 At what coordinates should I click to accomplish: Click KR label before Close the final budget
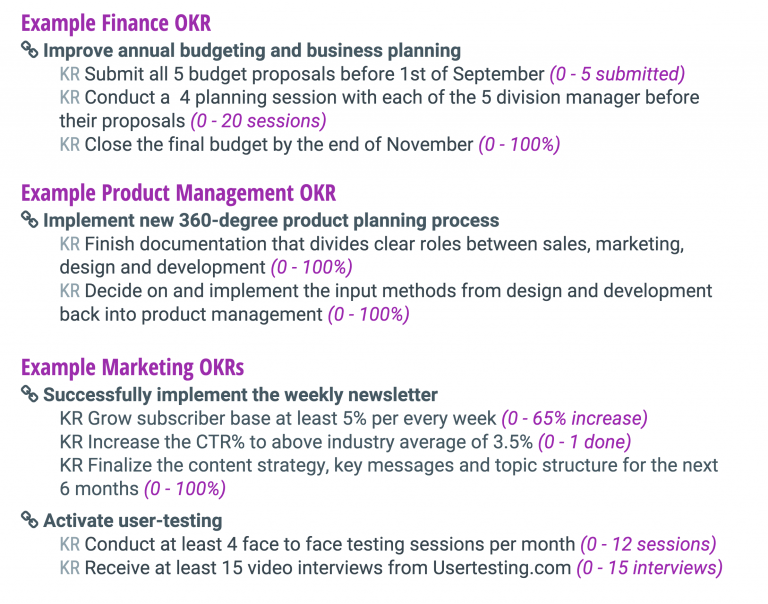pos(70,145)
